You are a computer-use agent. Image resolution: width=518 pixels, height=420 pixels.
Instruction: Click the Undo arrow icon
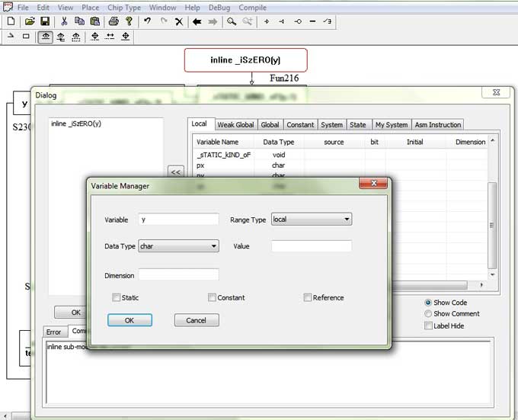[x=147, y=21]
